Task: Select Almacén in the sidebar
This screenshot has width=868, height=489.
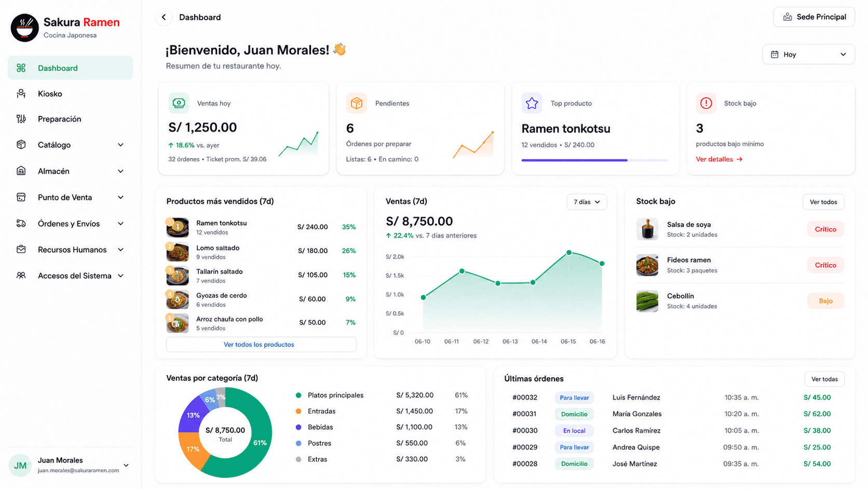Action: click(x=71, y=171)
